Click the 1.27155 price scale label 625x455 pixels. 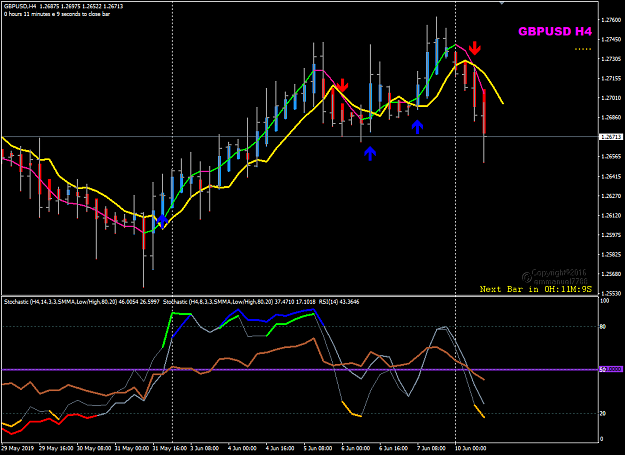[x=611, y=78]
